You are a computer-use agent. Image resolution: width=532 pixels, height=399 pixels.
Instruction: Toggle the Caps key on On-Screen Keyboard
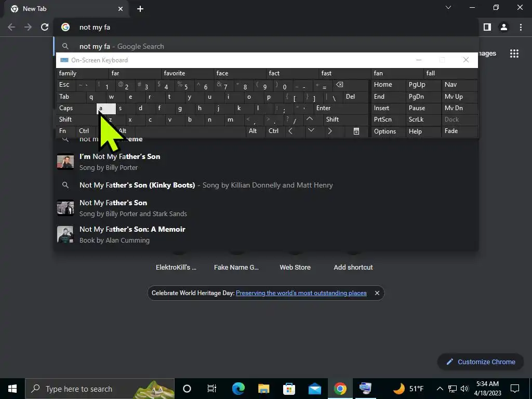(x=76, y=108)
